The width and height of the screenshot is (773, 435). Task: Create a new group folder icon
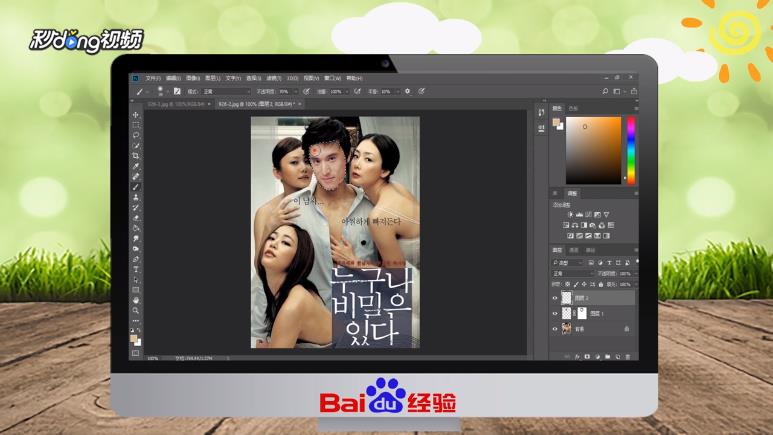pos(607,356)
